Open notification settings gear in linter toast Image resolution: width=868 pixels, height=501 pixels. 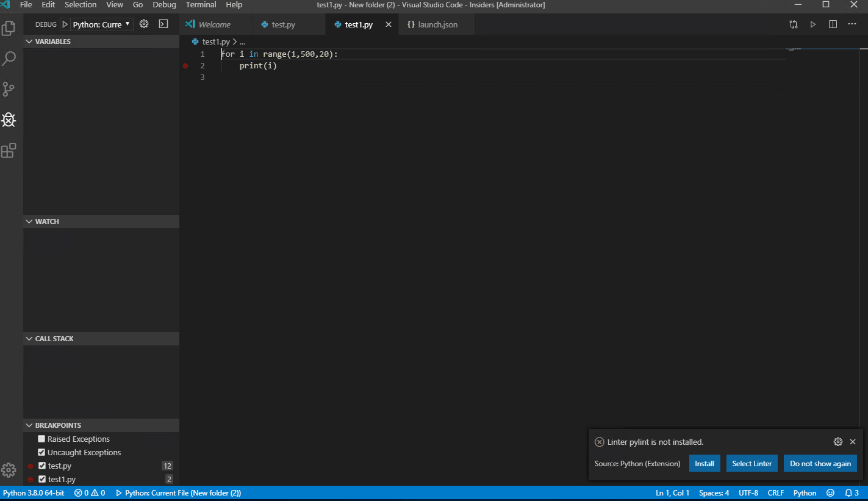click(838, 442)
